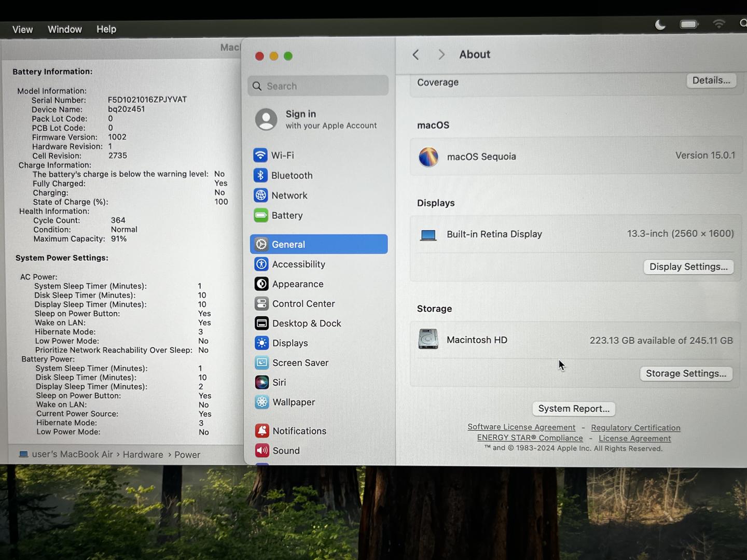747x560 pixels.
Task: Open Wi-Fi settings in sidebar
Action: [x=282, y=156]
